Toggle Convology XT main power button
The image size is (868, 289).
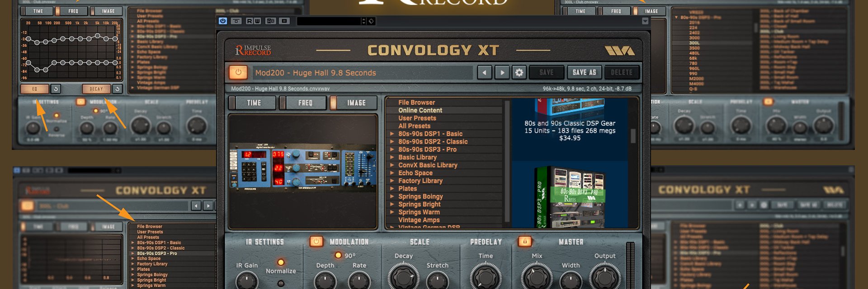click(238, 72)
